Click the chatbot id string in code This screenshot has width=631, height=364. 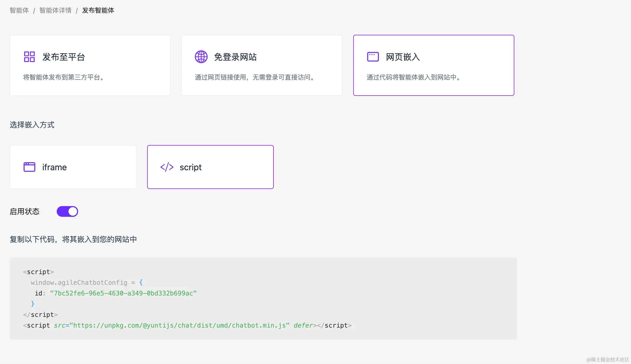click(123, 293)
